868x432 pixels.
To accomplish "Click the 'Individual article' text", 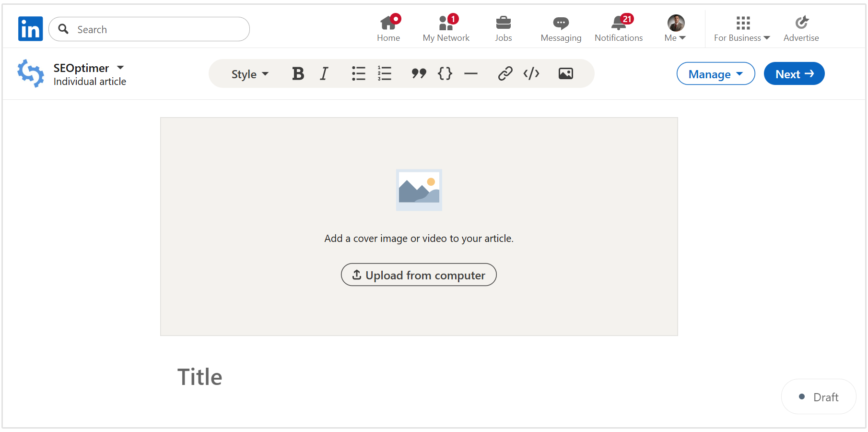I will 90,82.
